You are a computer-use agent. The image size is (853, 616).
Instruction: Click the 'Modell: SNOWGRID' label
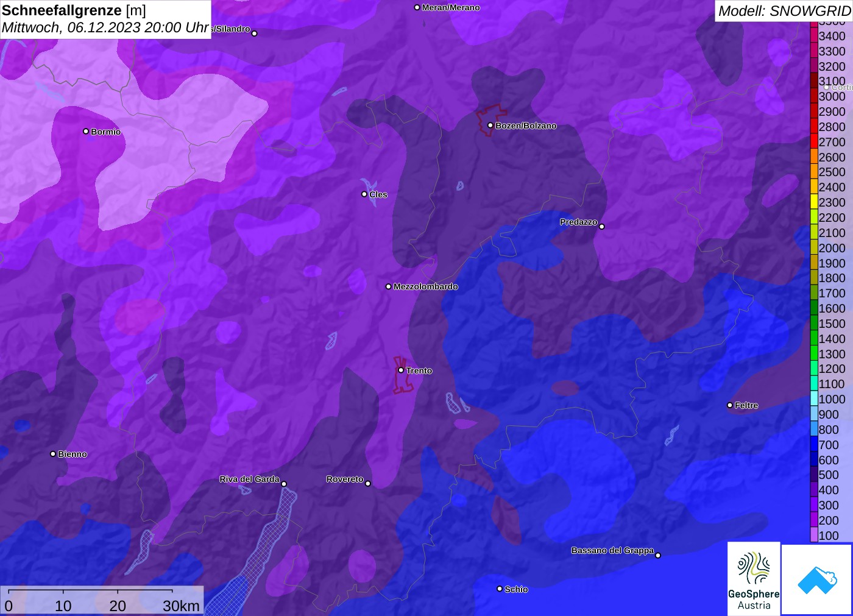click(784, 11)
